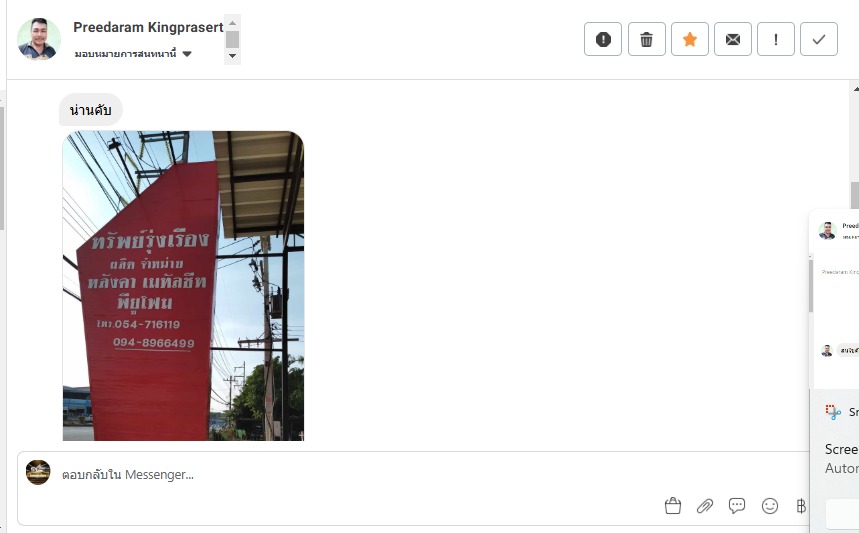Attach a file with paperclip icon

point(705,506)
